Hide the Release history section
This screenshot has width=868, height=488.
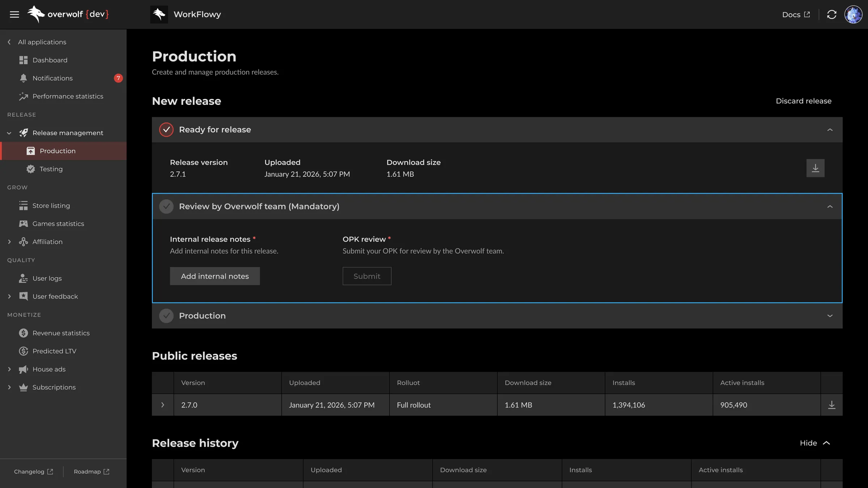pos(814,443)
